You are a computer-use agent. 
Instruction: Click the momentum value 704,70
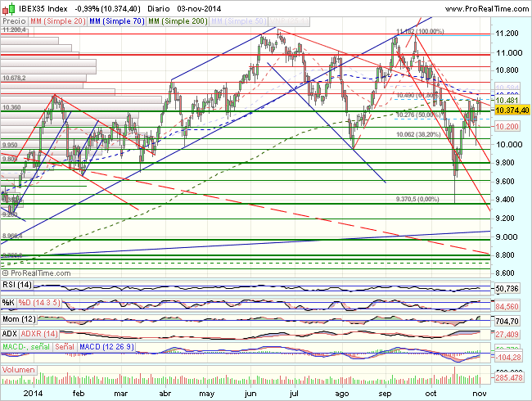pos(507,321)
